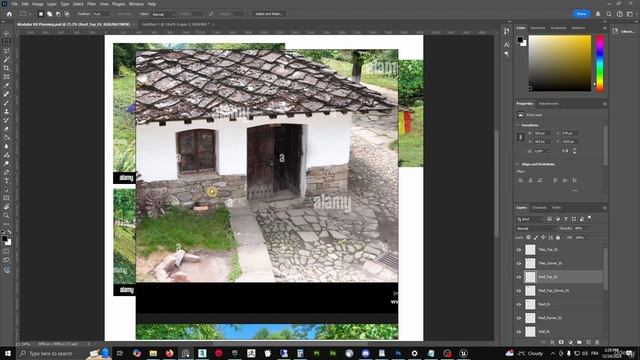The width and height of the screenshot is (640, 360).
Task: Open the marquee tool preset picker arrow
Action: [x=30, y=14]
